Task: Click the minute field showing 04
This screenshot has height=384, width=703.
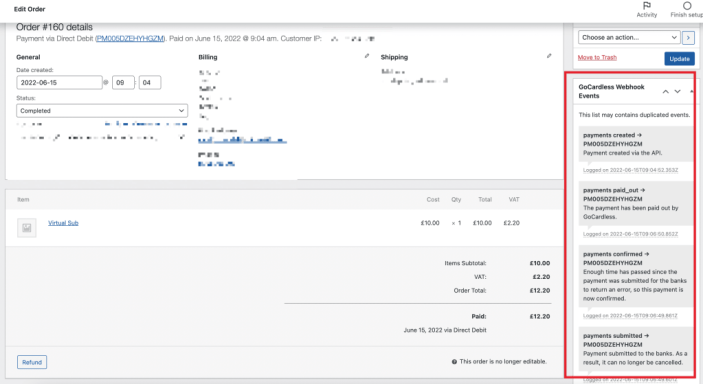Action: point(150,83)
